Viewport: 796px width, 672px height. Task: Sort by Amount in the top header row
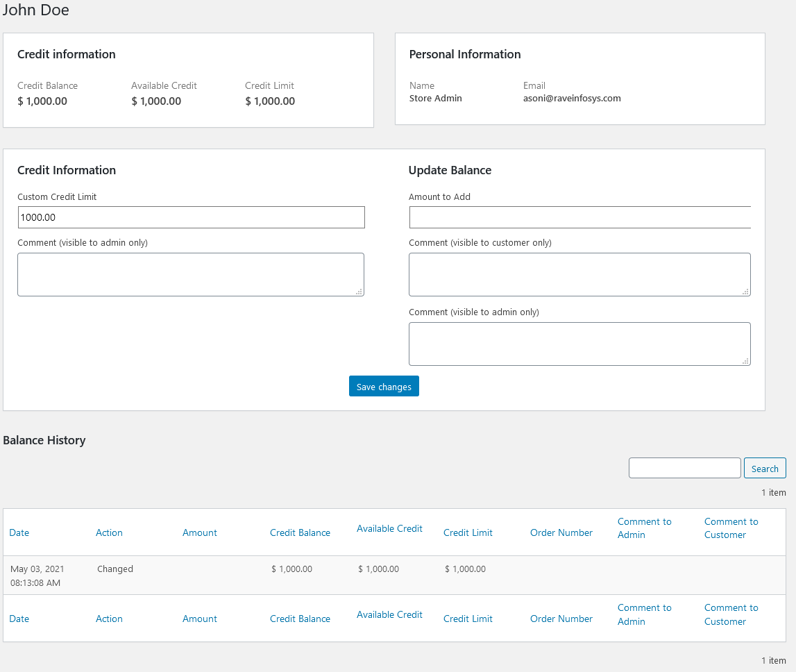[x=200, y=532]
